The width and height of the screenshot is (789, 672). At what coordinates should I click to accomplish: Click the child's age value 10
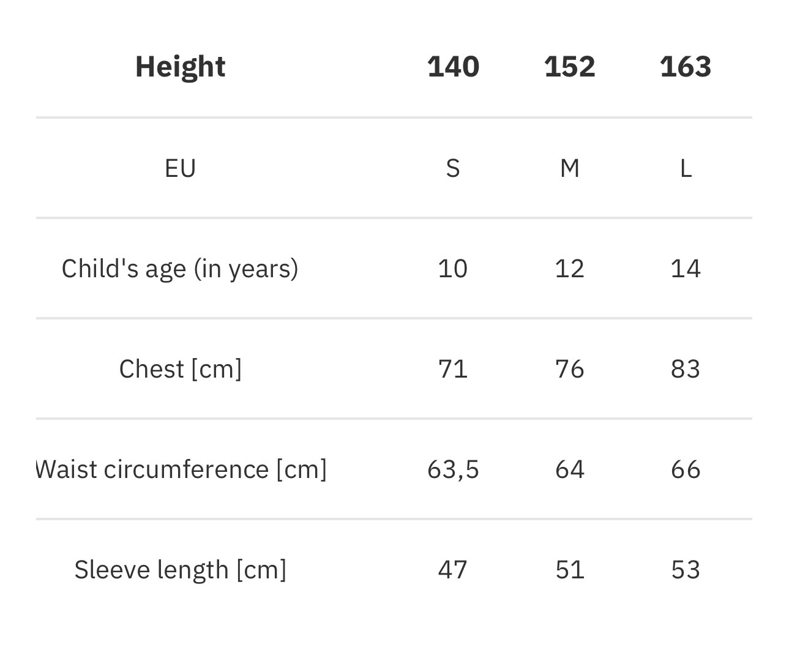453,269
